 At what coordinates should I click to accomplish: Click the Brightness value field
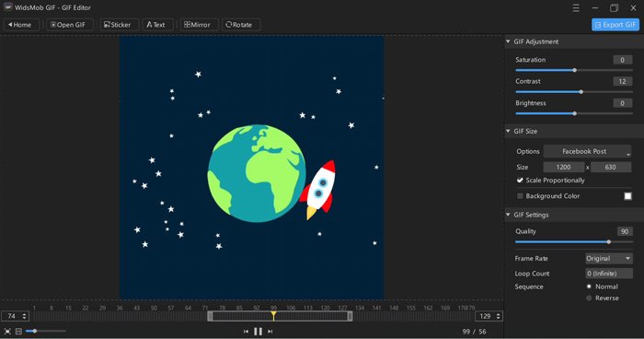click(x=623, y=103)
